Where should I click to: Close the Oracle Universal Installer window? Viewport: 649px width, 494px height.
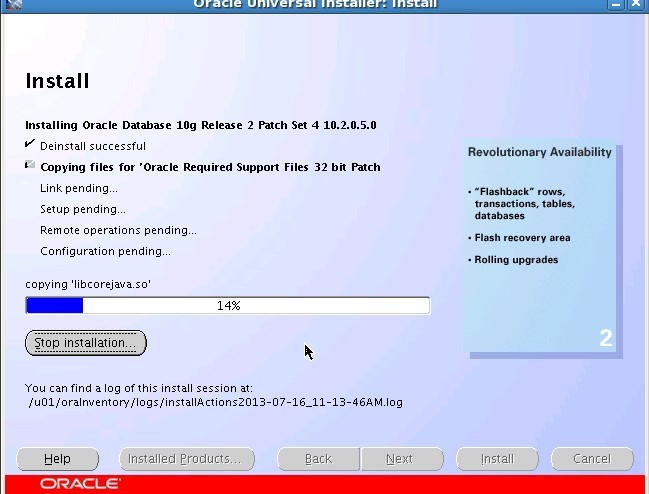click(636, 5)
